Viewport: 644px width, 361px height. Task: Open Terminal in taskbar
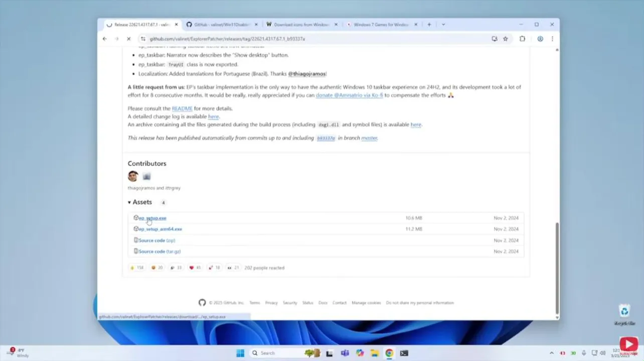[404, 353]
